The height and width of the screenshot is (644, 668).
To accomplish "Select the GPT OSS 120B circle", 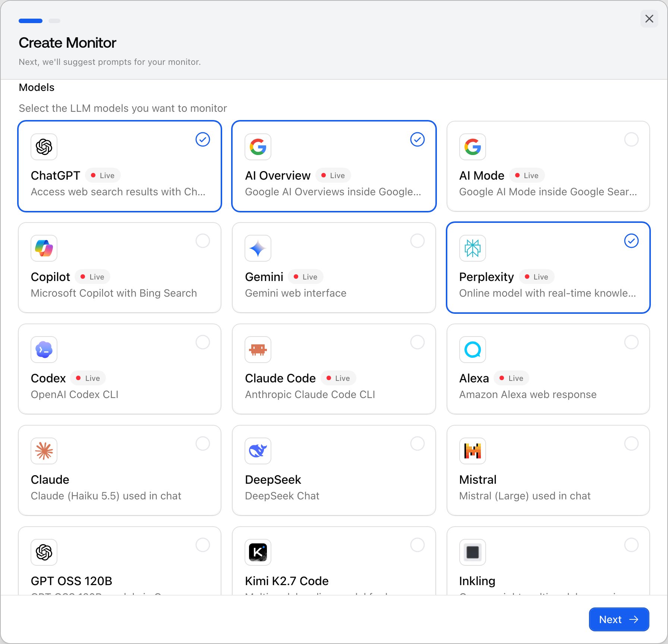I will (203, 545).
